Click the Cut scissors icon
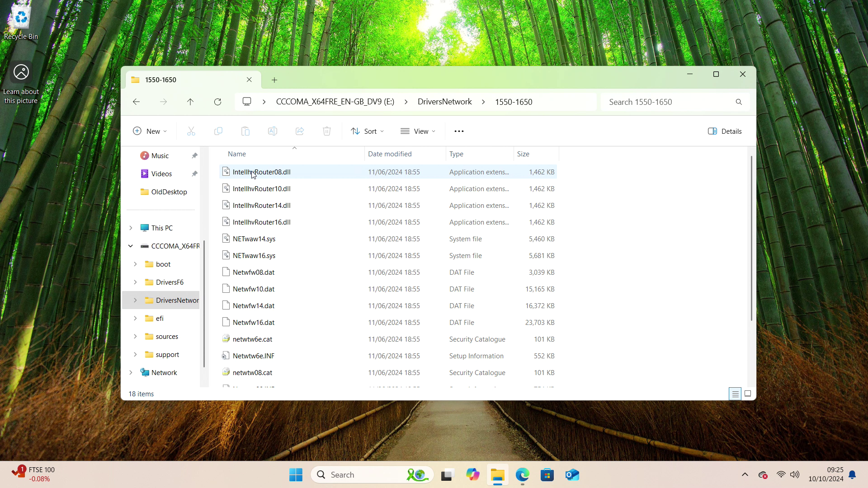The image size is (868, 488). (x=191, y=131)
